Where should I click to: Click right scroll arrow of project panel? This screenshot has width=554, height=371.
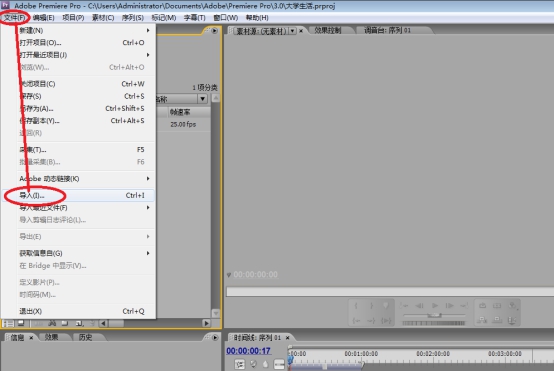[206, 323]
